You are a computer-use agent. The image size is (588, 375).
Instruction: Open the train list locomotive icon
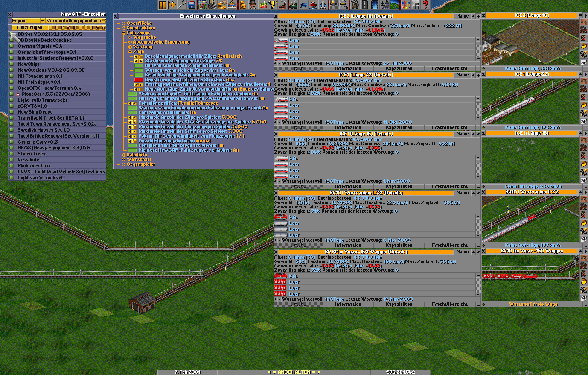(294, 5)
